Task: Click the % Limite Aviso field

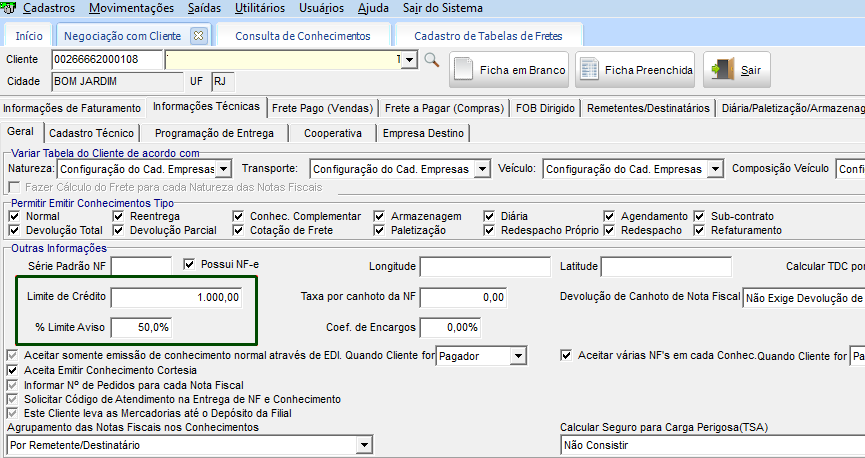Action: coord(141,327)
